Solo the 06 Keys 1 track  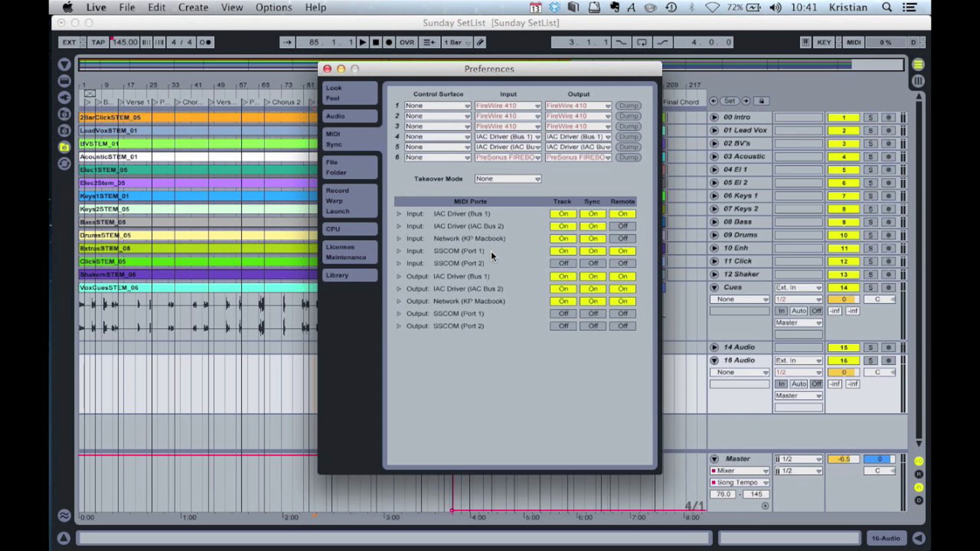[x=870, y=196]
